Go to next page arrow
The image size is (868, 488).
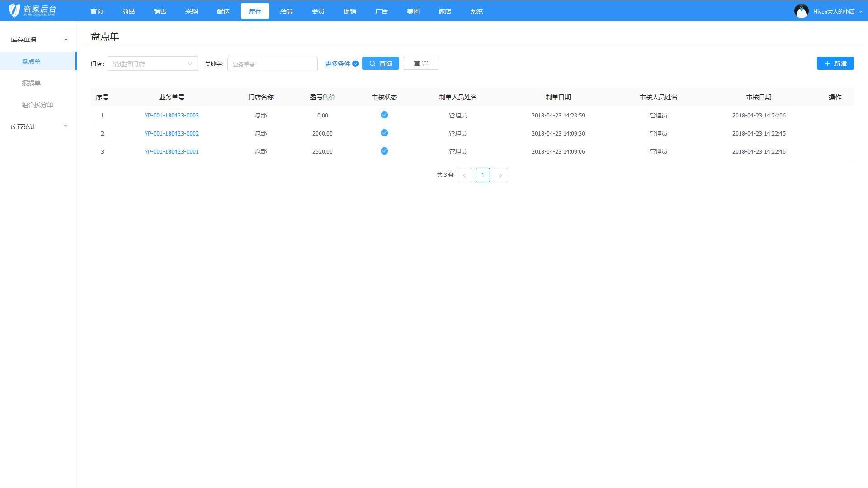point(500,175)
